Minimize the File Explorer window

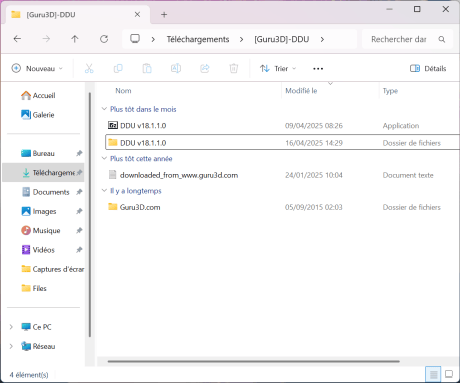point(389,9)
